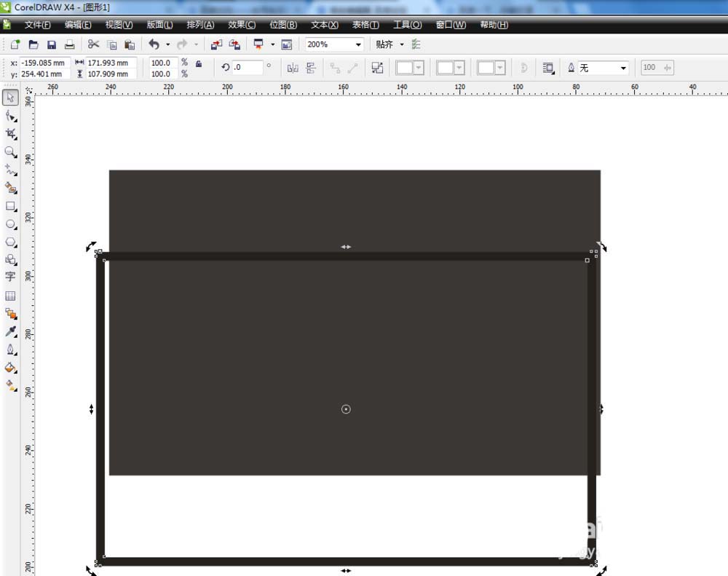Select the Rectangle tool
728x576 pixels.
point(11,206)
